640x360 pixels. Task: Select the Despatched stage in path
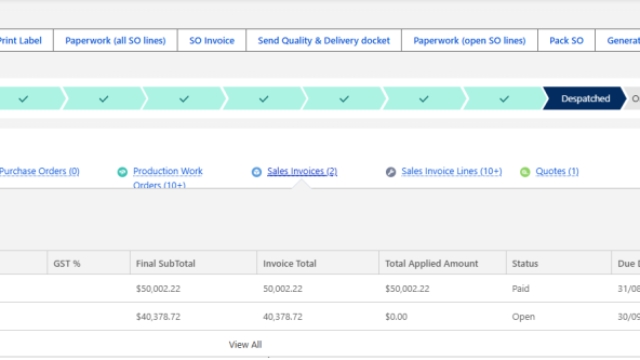[585, 98]
